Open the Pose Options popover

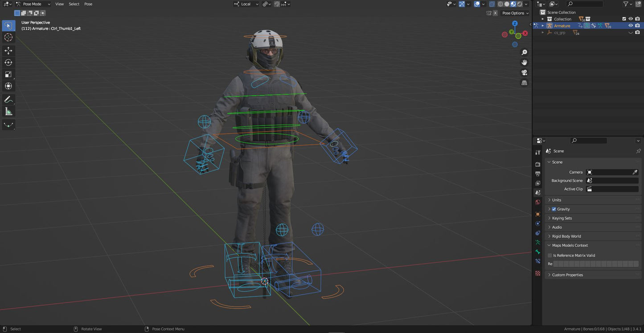pos(515,13)
